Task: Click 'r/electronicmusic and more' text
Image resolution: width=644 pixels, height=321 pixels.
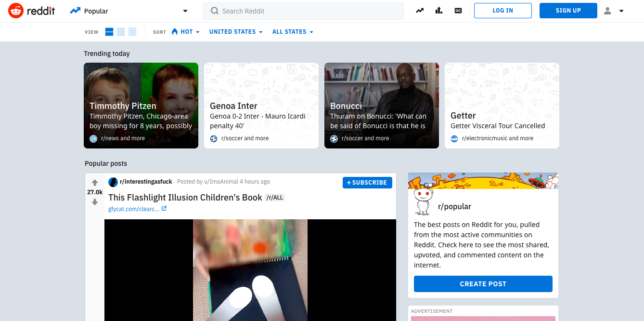Action: (x=498, y=138)
